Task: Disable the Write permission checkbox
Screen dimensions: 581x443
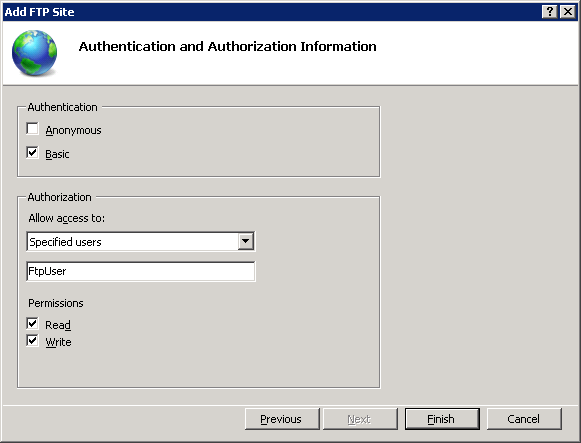Action: click(32, 340)
